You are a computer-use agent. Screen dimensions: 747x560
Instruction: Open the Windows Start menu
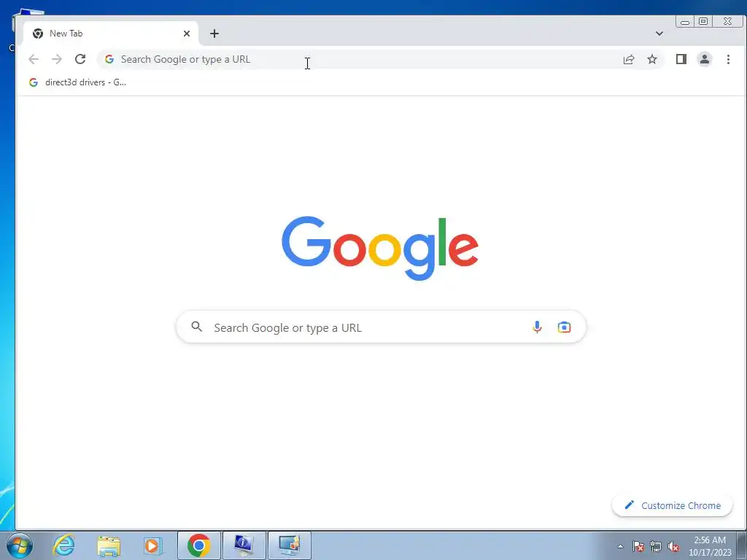[x=20, y=545]
